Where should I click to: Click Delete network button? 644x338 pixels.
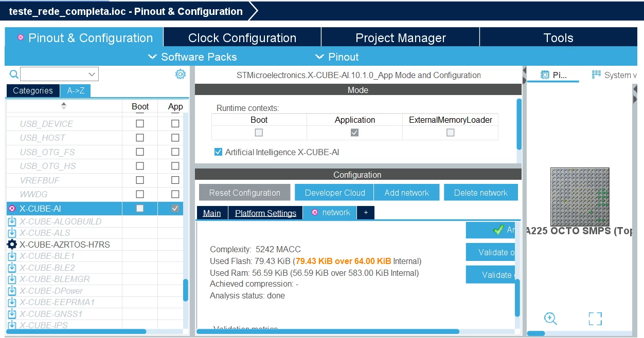(481, 193)
